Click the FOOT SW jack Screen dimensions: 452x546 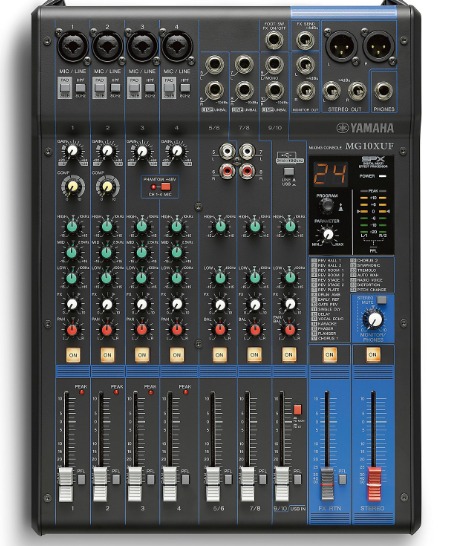point(274,39)
